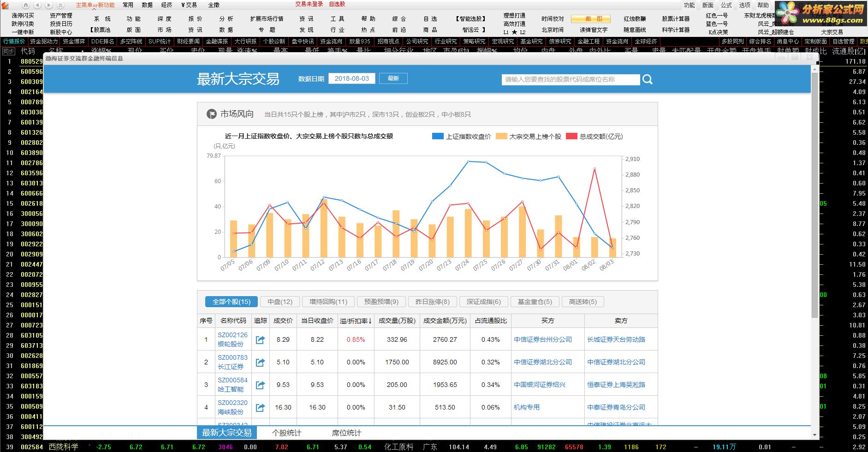868x452 pixels.
Task: Click the 大宗交易 toolbar item at top right
Action: [x=832, y=32]
